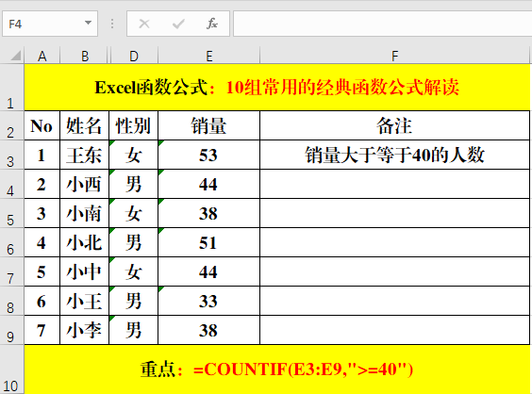This screenshot has height=394, width=532.
Task: Click the cell '销量大于等于40的人数'
Action: coord(394,155)
